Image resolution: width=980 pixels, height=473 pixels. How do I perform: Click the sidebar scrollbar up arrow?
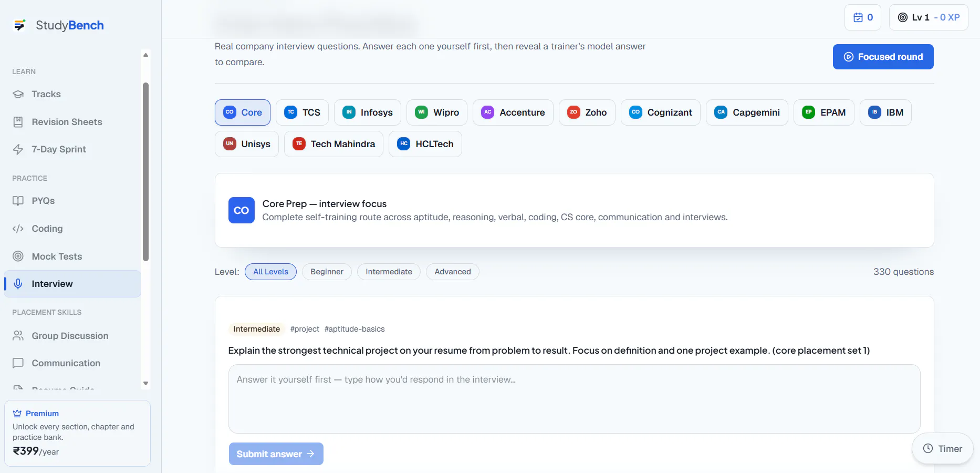click(146, 55)
